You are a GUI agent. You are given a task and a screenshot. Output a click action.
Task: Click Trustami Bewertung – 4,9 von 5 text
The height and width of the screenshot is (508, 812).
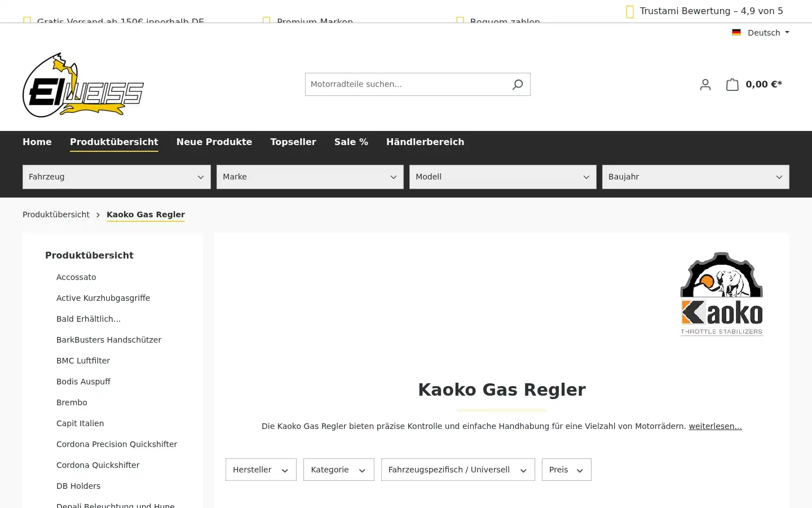click(x=712, y=11)
